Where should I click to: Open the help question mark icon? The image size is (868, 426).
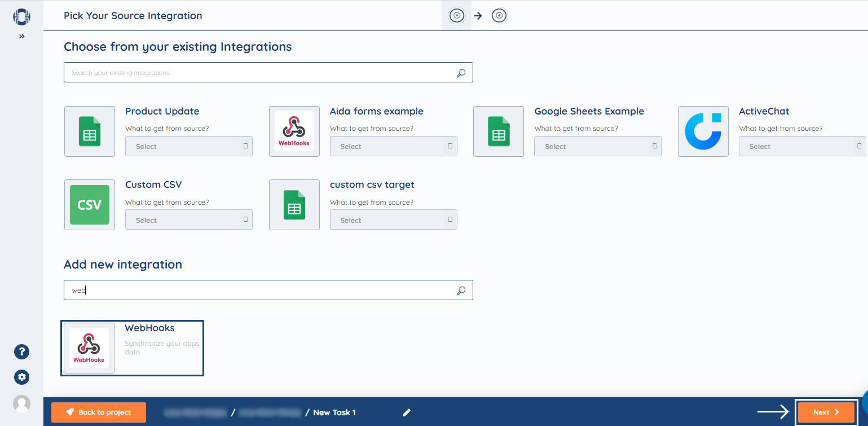(21, 352)
